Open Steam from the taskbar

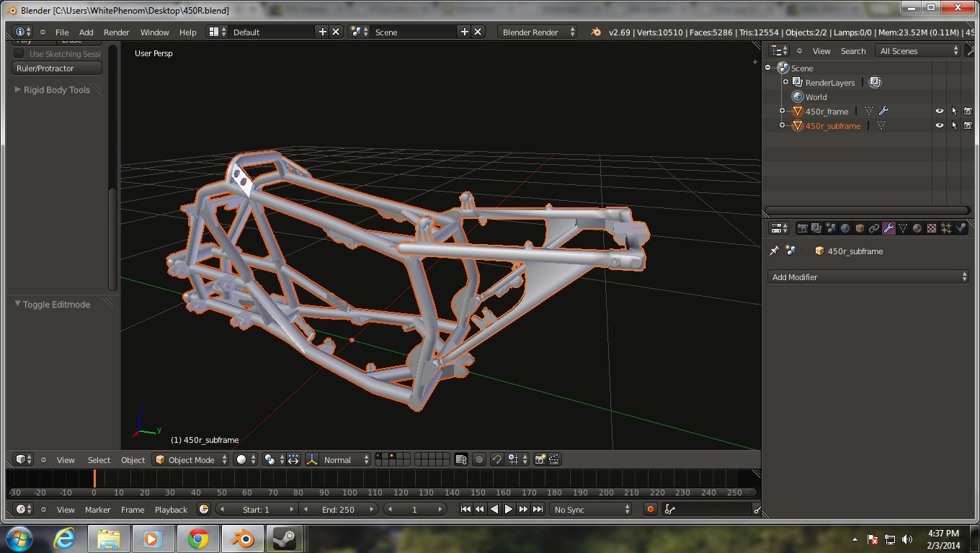click(285, 539)
